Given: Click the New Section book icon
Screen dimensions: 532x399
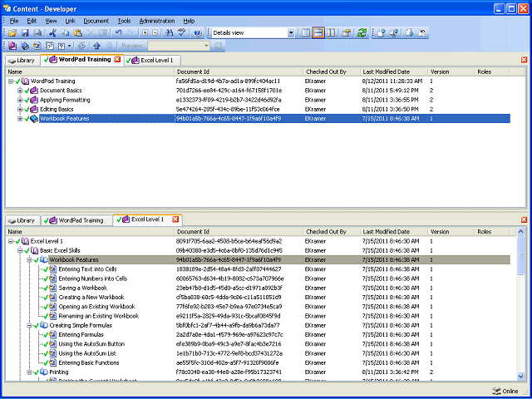Looking at the screenshot, I should pos(25,46).
